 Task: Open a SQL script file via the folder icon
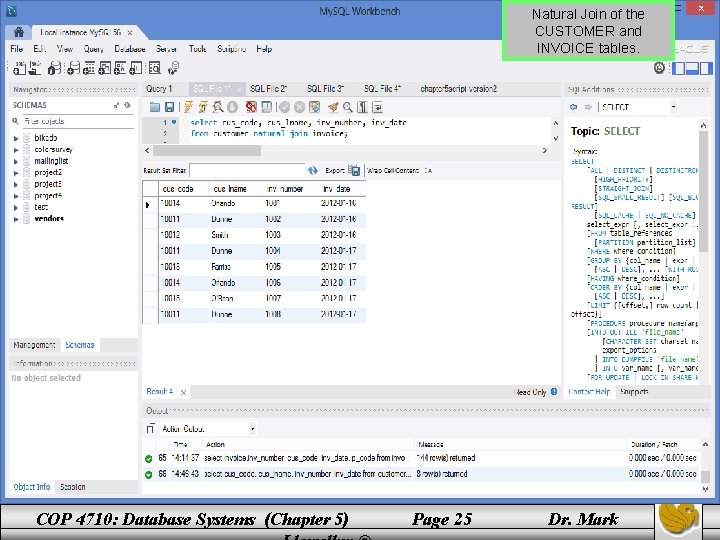155,107
